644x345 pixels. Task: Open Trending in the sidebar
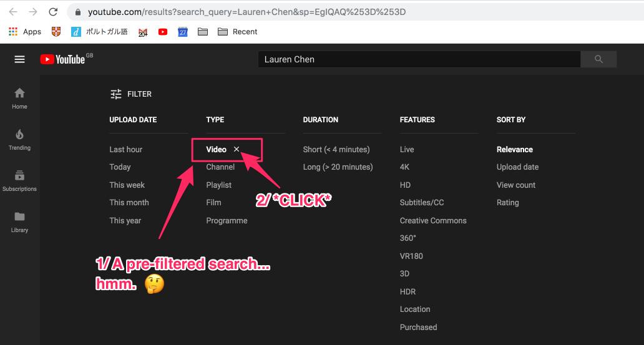point(19,140)
